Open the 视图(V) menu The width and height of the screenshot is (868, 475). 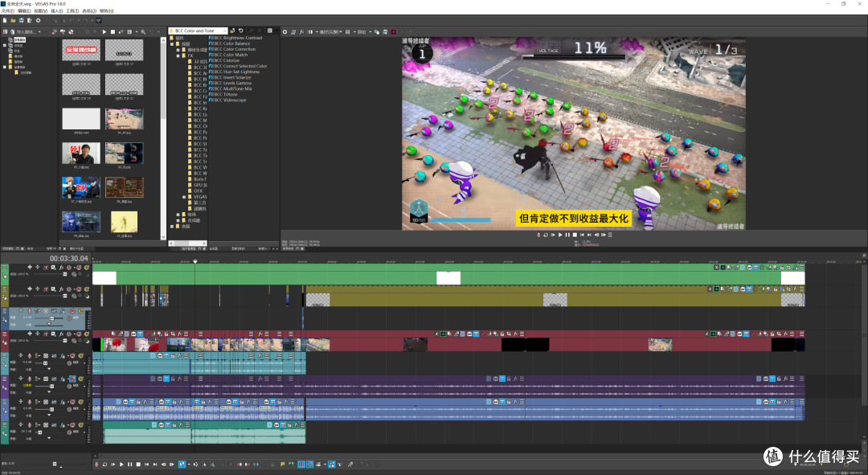[x=40, y=11]
